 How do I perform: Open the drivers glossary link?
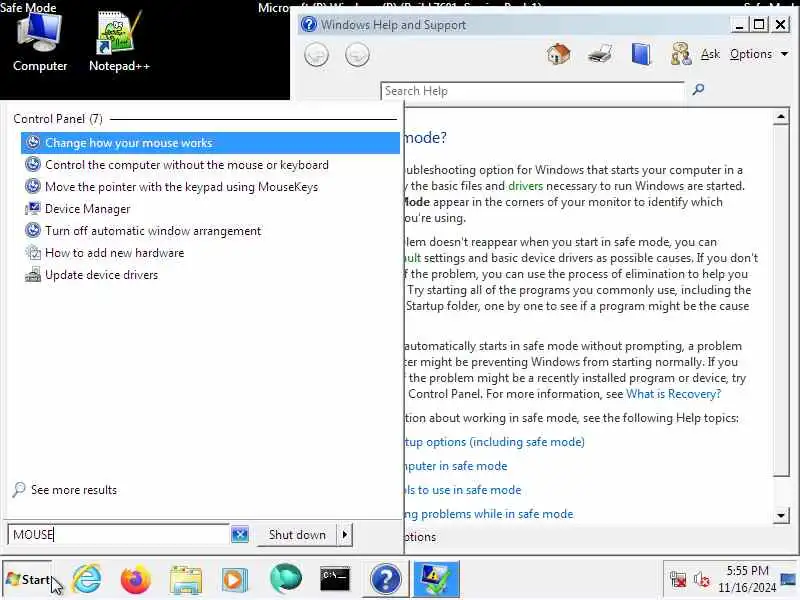click(525, 186)
